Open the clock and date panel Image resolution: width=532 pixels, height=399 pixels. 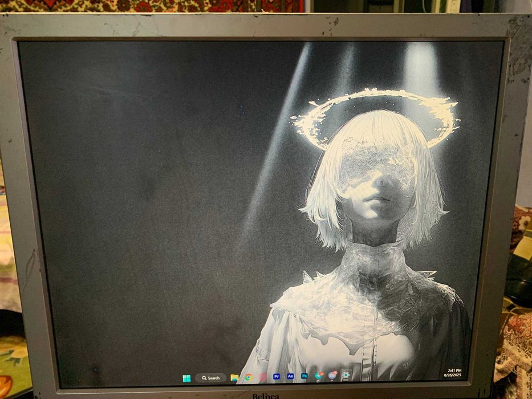coord(453,373)
